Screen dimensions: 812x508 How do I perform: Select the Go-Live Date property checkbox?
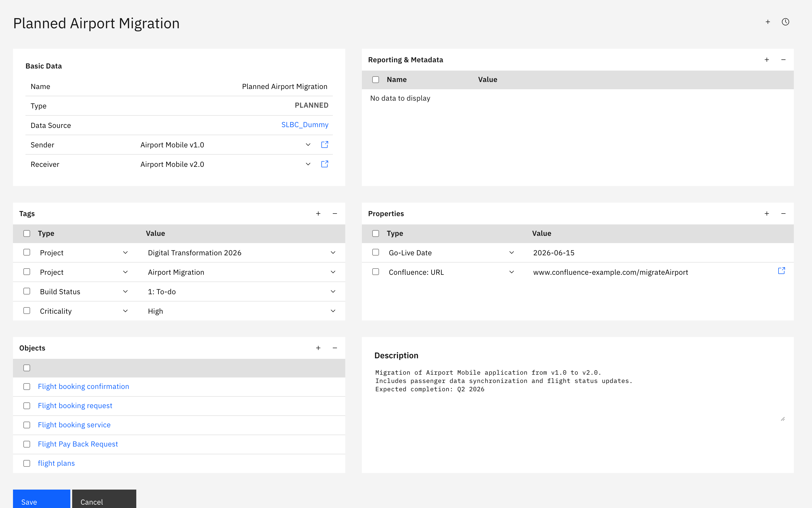[x=375, y=252]
